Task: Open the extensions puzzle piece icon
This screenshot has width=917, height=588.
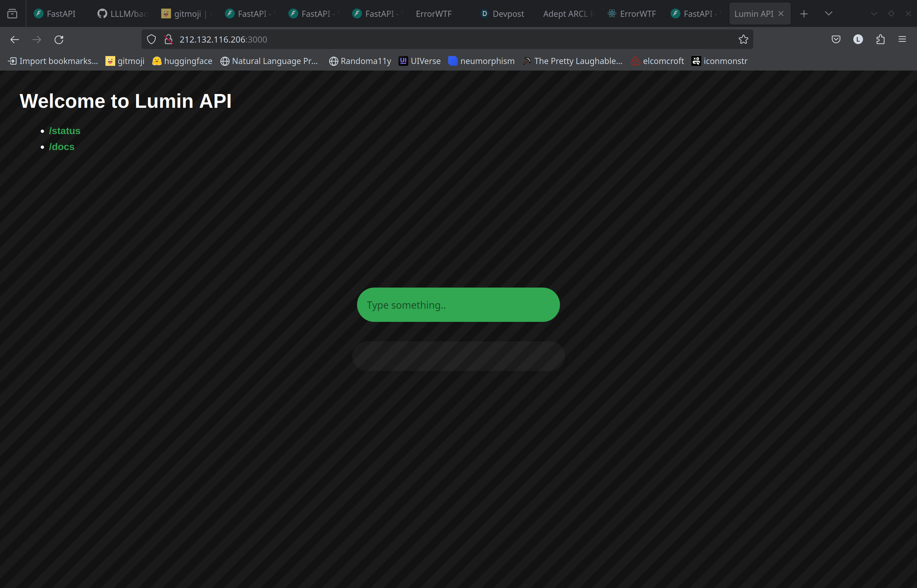Action: 880,39
